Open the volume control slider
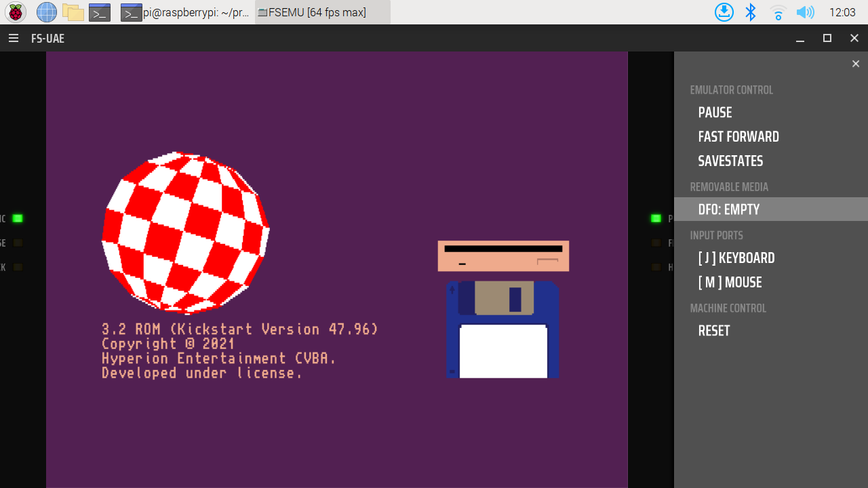This screenshot has height=488, width=868. pyautogui.click(x=805, y=12)
